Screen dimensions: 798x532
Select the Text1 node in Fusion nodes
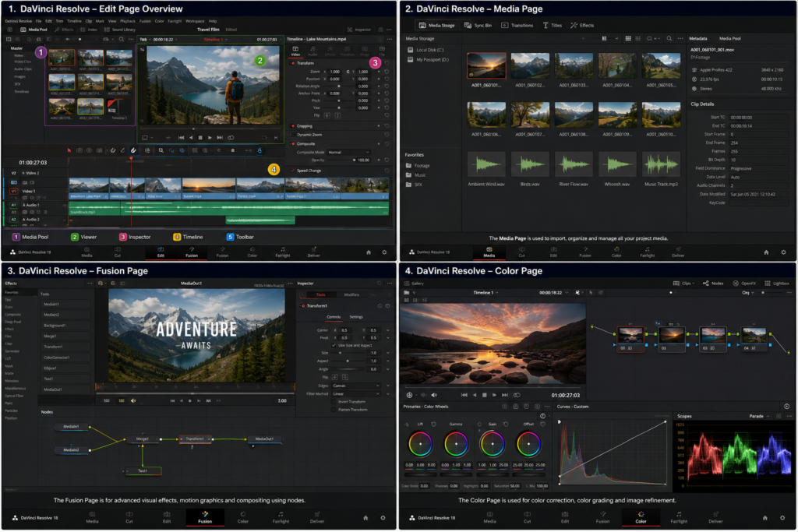coord(143,471)
